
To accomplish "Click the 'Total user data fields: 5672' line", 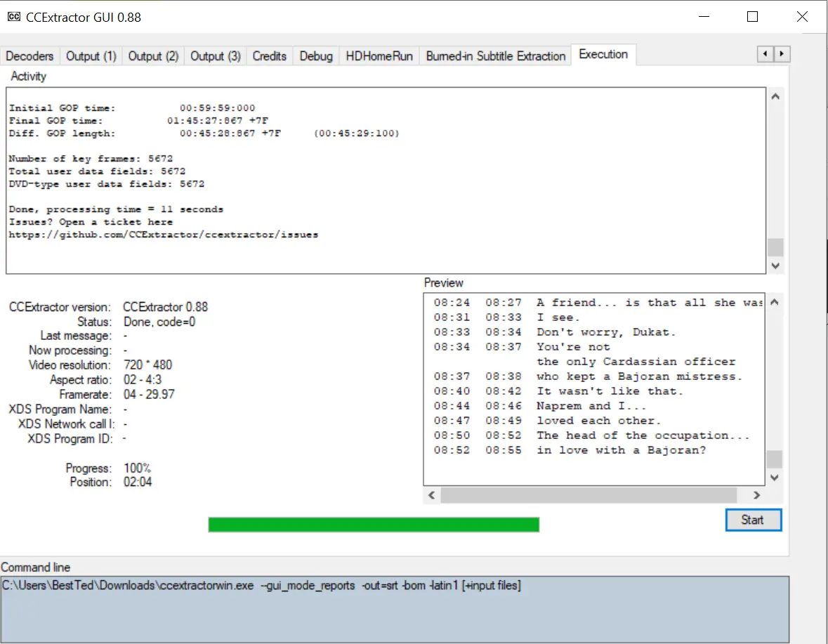I will tap(97, 171).
